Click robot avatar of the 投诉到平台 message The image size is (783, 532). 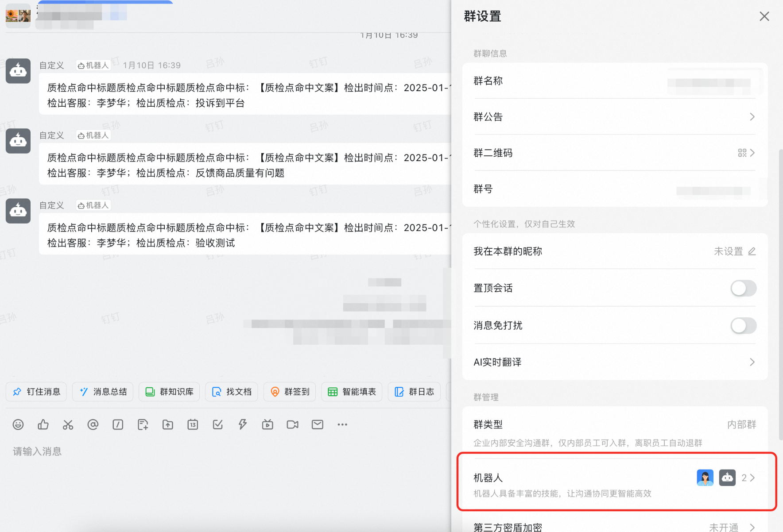click(18, 71)
